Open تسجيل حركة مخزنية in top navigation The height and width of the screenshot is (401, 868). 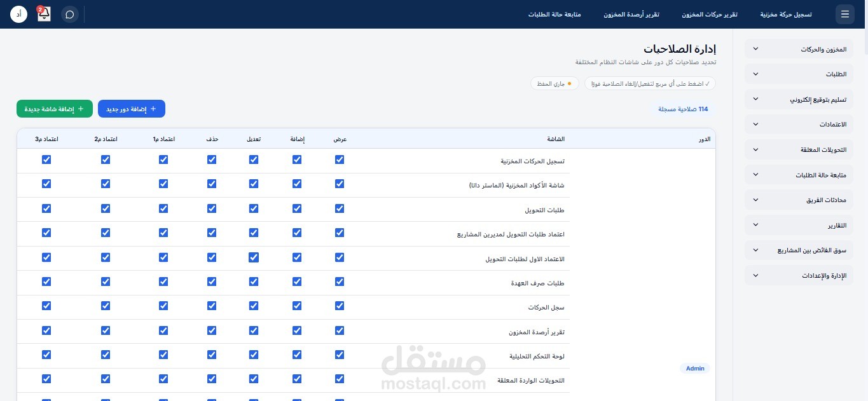(x=786, y=14)
